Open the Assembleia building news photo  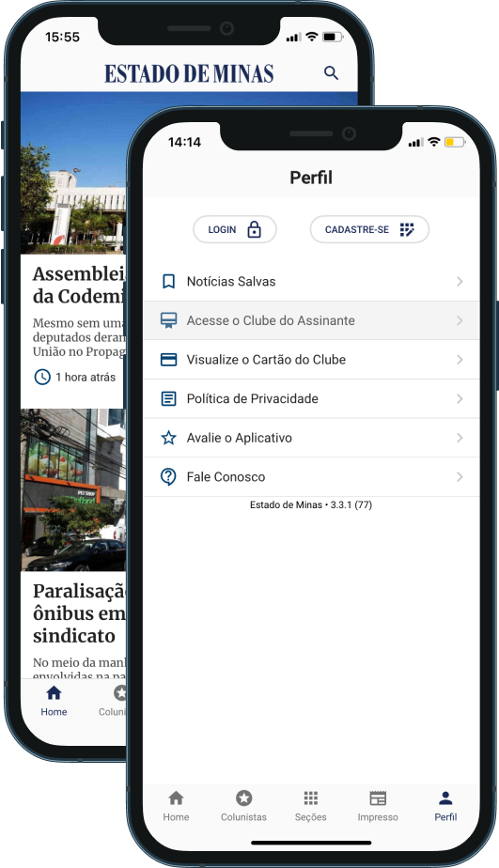click(x=73, y=173)
